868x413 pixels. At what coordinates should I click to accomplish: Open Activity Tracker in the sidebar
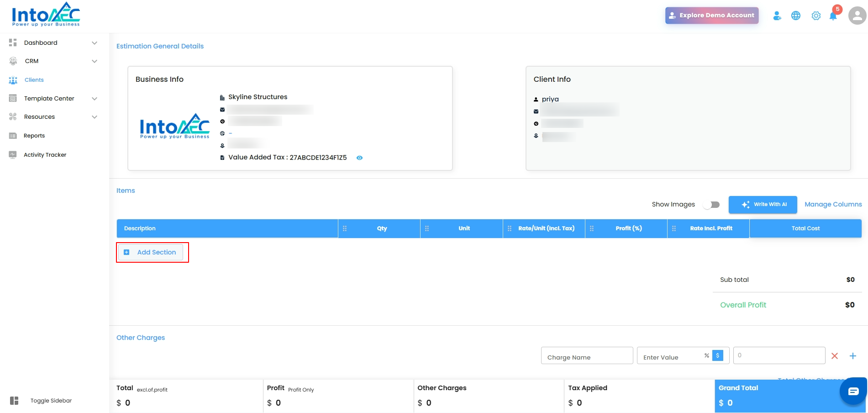coord(45,155)
